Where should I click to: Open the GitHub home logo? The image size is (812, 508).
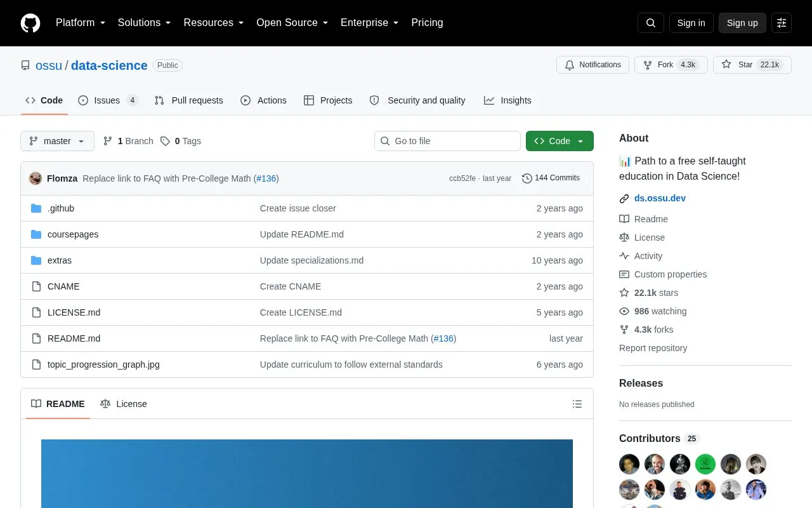coord(30,23)
